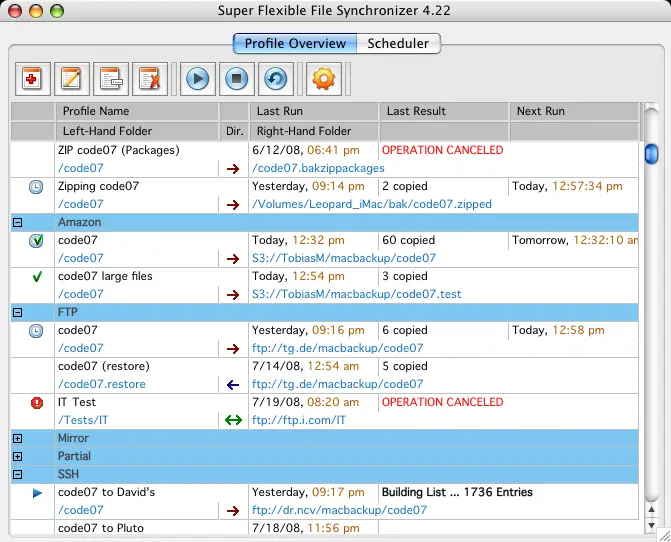Click the delete profile icon with red X
This screenshot has height=542, width=671.
[150, 79]
